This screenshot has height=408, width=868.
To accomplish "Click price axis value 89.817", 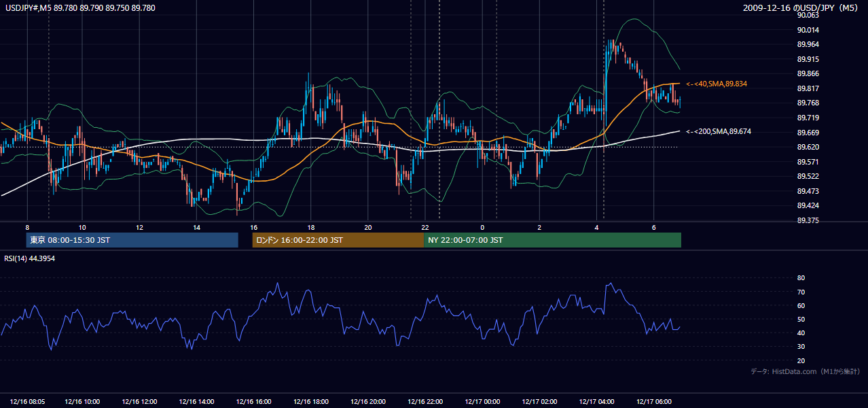I will 808,88.
